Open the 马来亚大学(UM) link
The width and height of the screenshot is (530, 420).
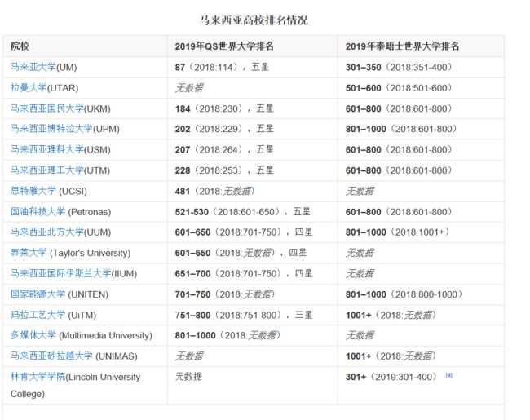33,67
